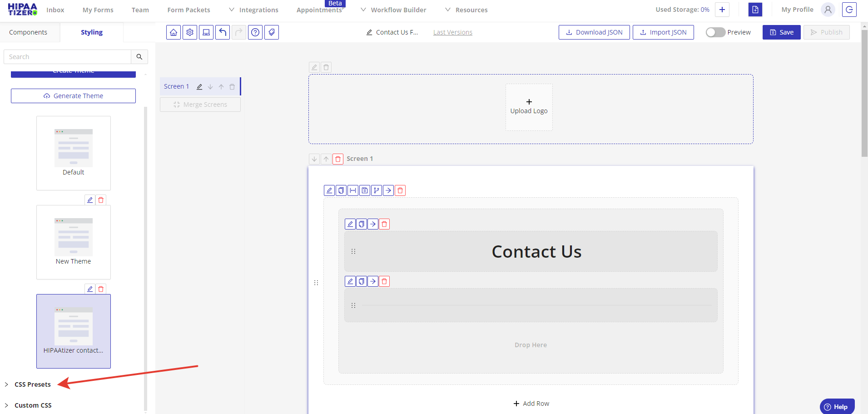
Task: Delete the Contact Us heading component
Action: click(384, 224)
